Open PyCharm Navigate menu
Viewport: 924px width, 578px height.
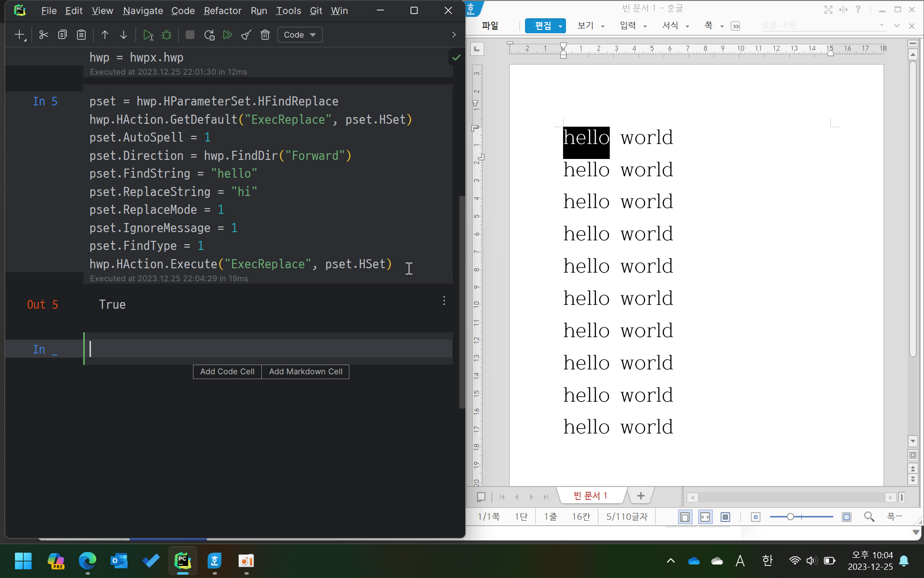click(143, 11)
